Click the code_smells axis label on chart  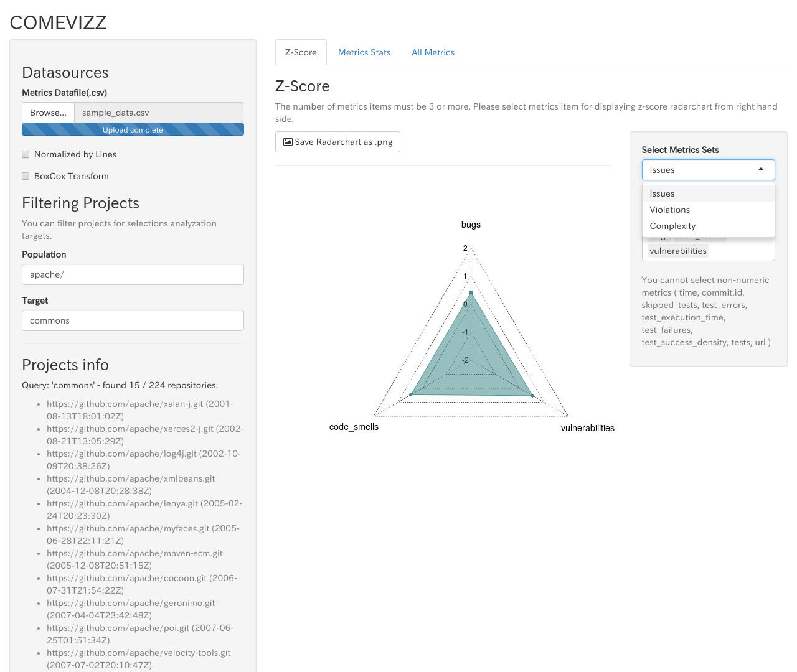(x=354, y=427)
